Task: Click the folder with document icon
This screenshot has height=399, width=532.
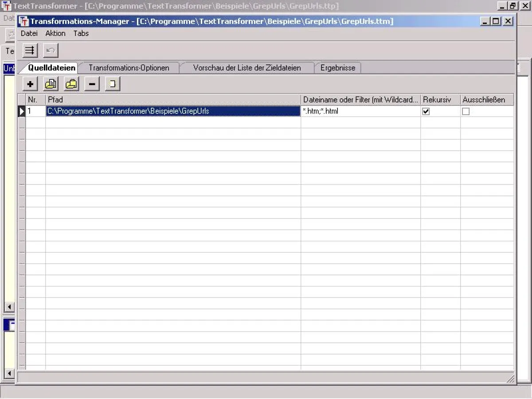Action: point(51,84)
